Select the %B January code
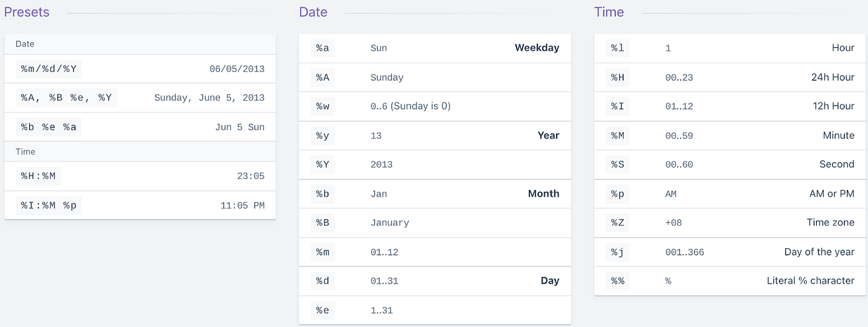Viewport: 868px width, 327px height. pyautogui.click(x=322, y=223)
